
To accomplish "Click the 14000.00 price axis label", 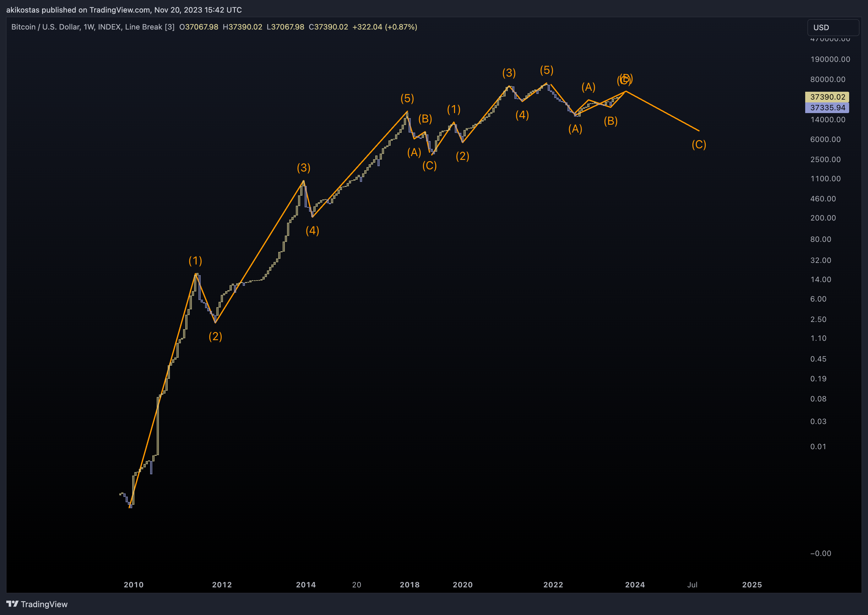I will click(x=828, y=120).
